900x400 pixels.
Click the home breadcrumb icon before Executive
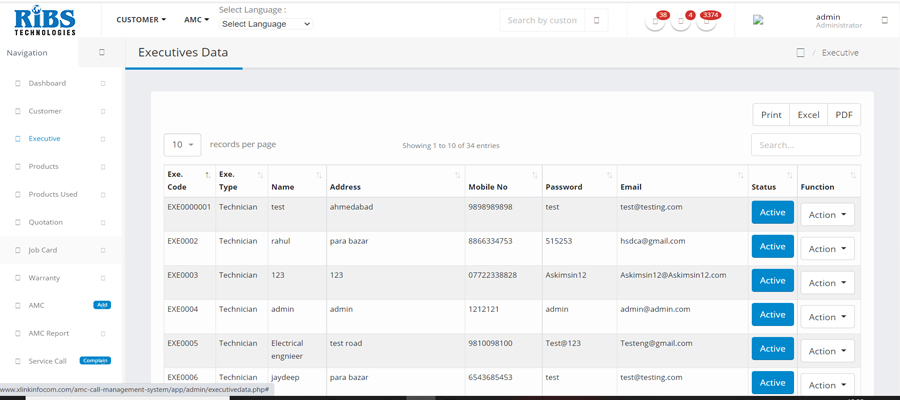coord(800,53)
